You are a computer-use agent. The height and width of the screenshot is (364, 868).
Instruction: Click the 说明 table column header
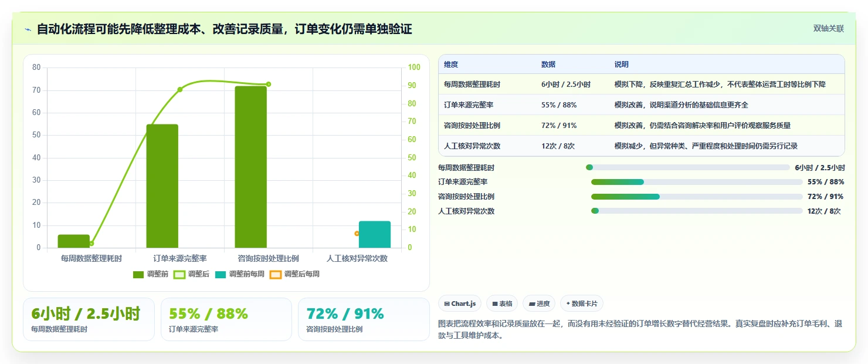(622, 64)
